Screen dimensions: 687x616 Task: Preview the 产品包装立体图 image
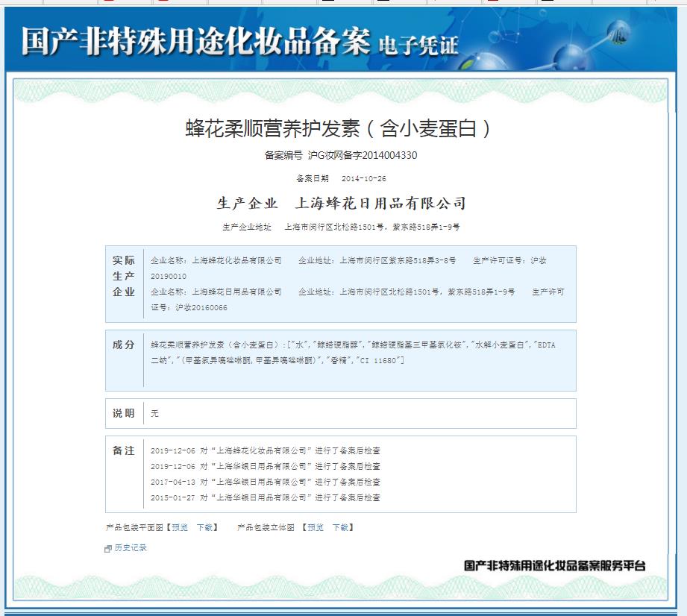click(x=316, y=527)
